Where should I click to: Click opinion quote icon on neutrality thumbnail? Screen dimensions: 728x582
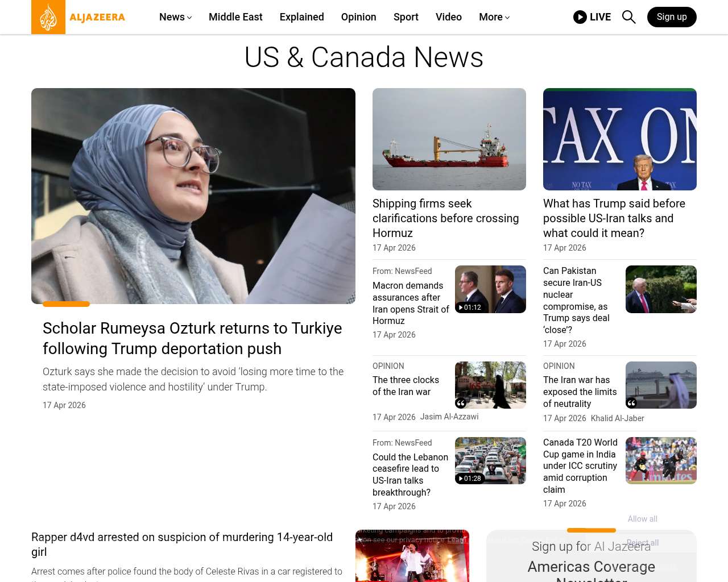pos(631,403)
